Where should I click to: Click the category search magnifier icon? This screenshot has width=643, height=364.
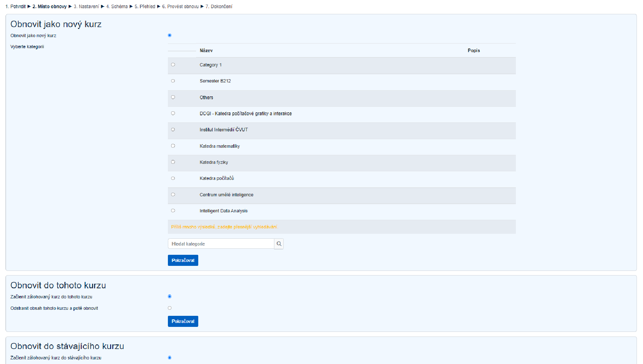click(x=279, y=244)
